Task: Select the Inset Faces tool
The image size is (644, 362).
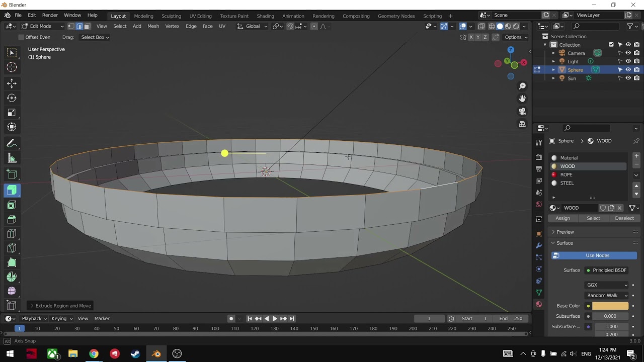Action: click(x=12, y=205)
